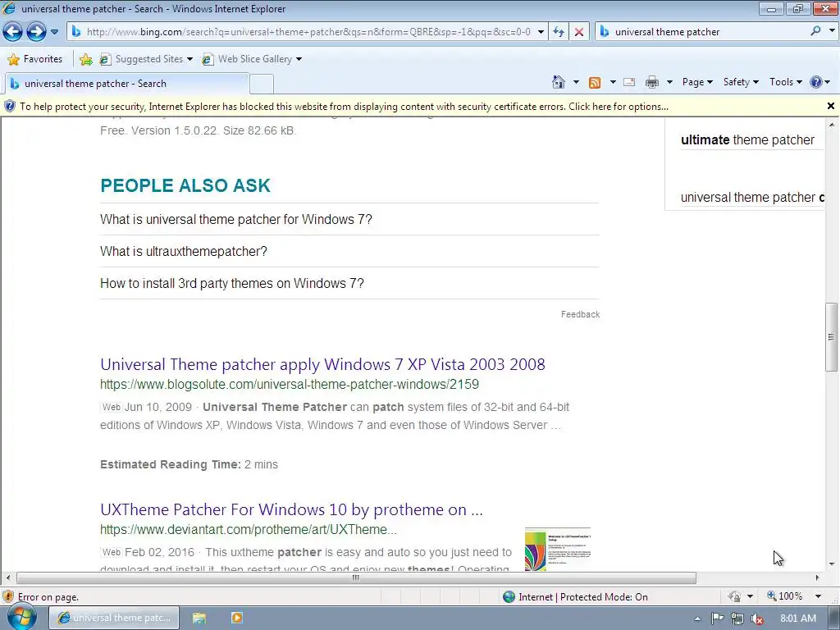The width and height of the screenshot is (840, 630).
Task: Open 'UXTheme Patcher For Windows 10' result
Action: [291, 509]
